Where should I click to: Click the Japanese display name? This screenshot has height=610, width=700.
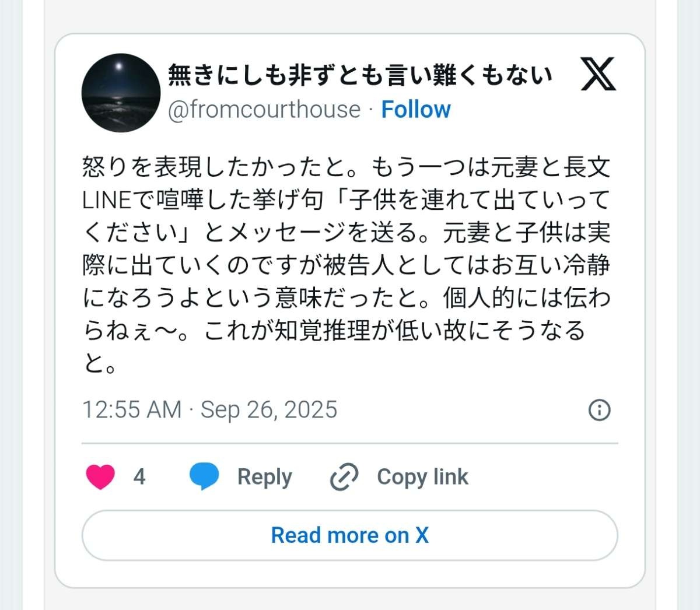click(359, 75)
